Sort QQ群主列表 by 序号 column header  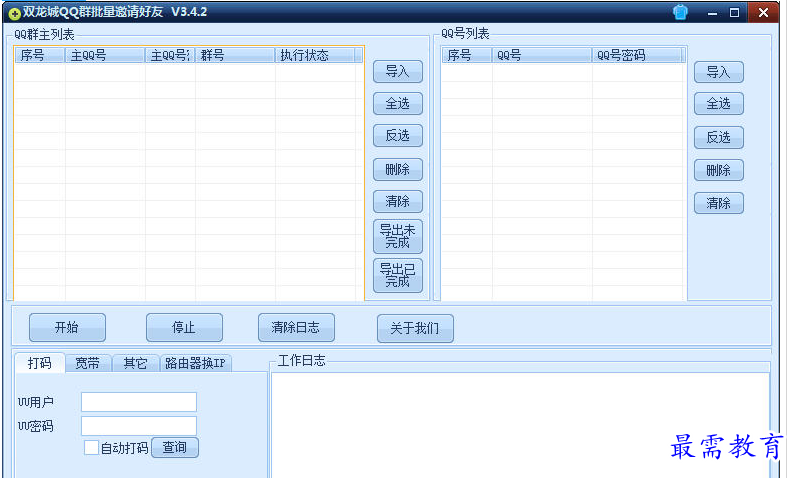click(x=39, y=55)
